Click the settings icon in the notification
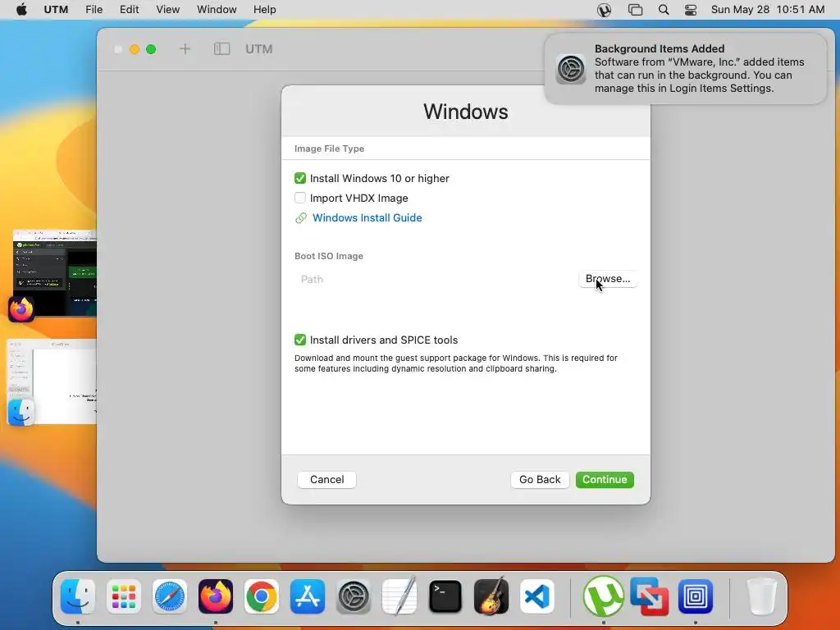This screenshot has height=630, width=840. [571, 69]
